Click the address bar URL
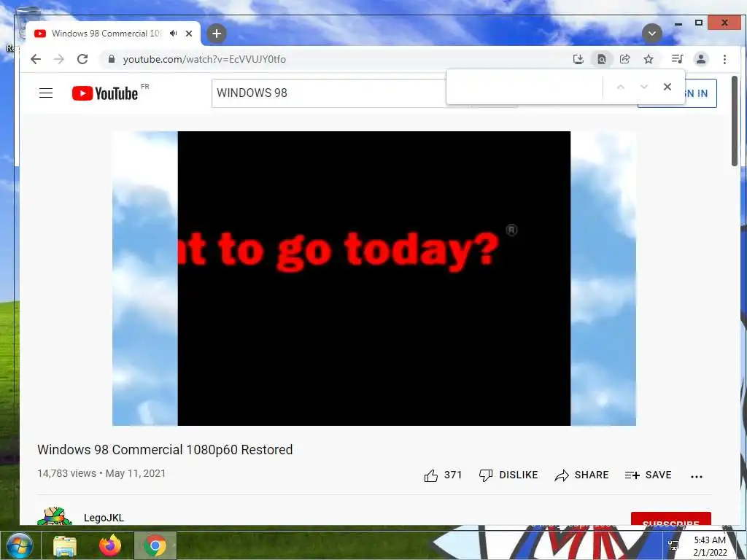 pos(204,59)
